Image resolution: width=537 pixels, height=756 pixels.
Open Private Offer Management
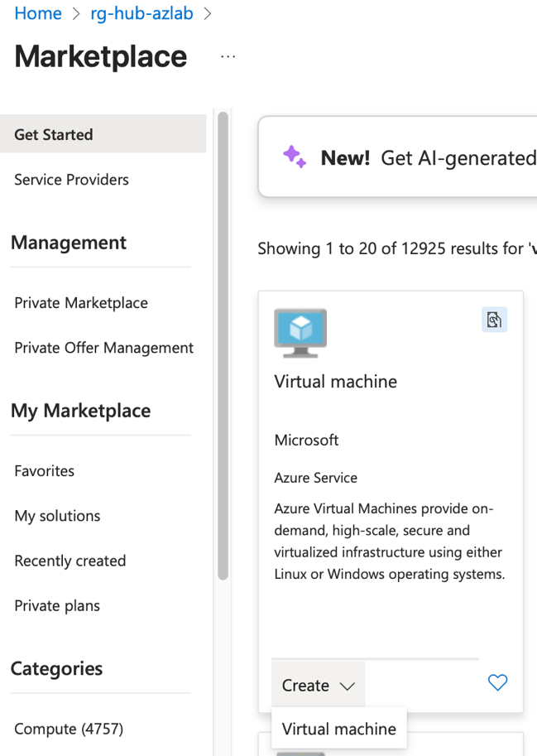tap(103, 348)
